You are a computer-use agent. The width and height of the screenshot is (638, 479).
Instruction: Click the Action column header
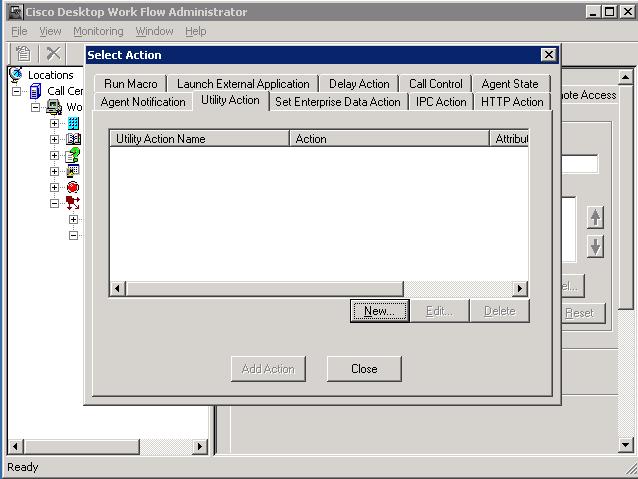pos(389,139)
